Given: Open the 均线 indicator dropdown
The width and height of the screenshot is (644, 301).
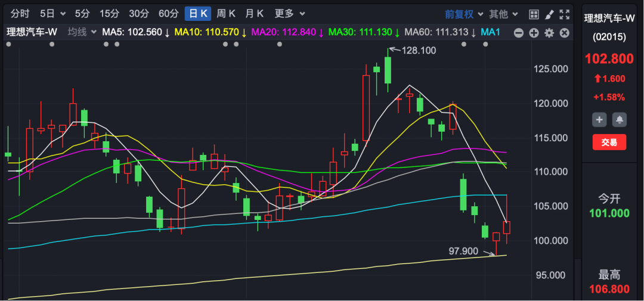Looking at the screenshot, I should pos(82,32).
